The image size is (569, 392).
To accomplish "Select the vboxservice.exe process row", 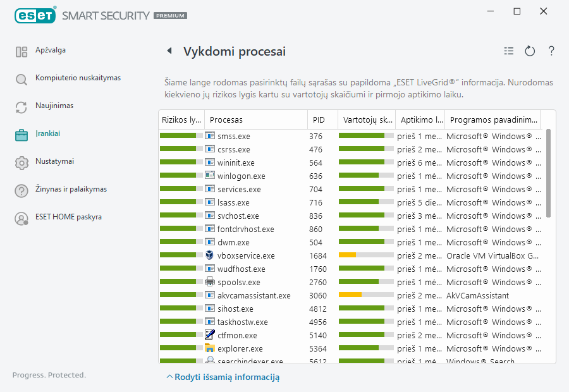I will click(x=246, y=256).
